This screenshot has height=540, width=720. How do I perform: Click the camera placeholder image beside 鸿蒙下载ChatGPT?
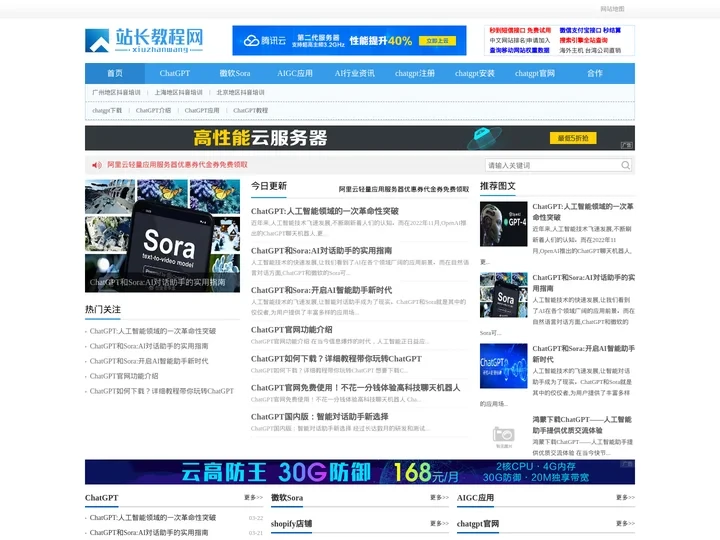(x=503, y=436)
